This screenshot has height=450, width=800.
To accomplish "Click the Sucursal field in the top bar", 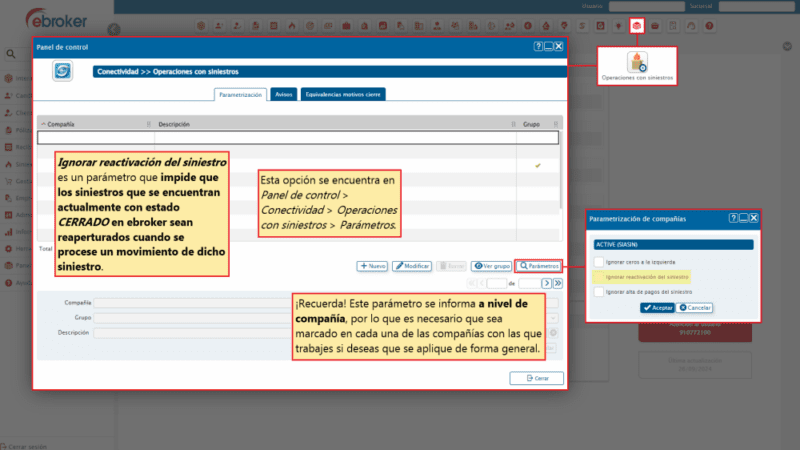I will point(757,6).
